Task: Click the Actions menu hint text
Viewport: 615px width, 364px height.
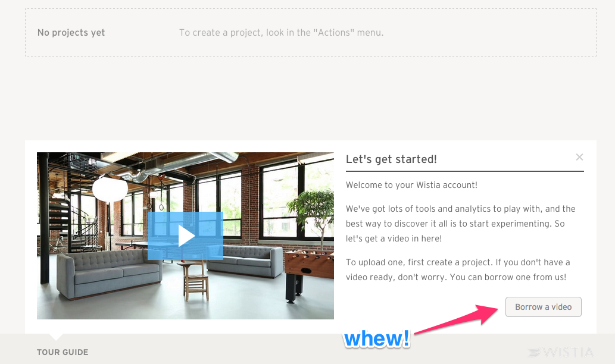Action: [x=281, y=33]
